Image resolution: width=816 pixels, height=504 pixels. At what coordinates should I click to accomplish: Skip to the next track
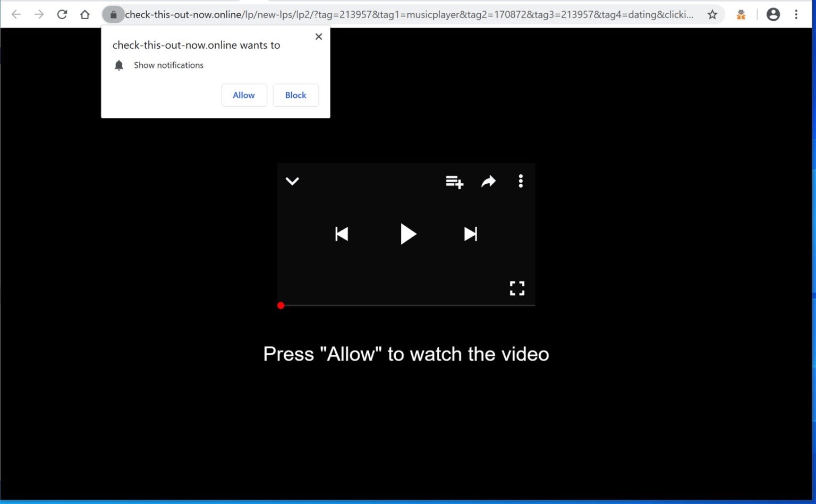[470, 234]
